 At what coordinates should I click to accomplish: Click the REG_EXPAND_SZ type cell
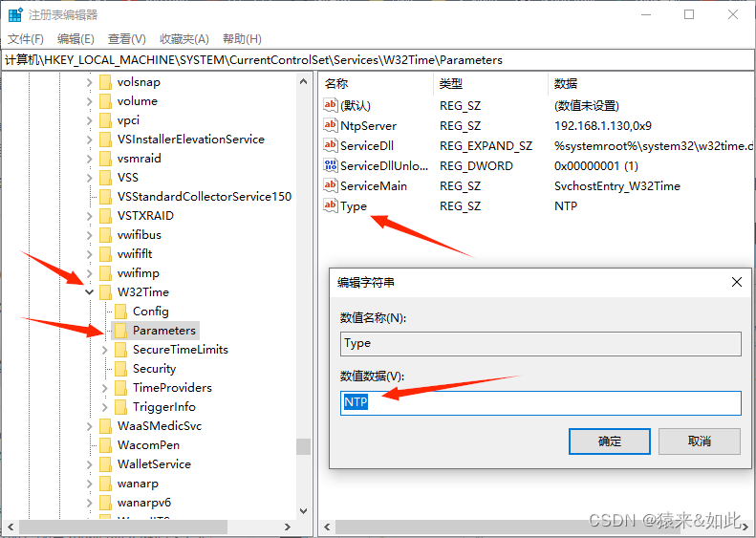[x=486, y=146]
